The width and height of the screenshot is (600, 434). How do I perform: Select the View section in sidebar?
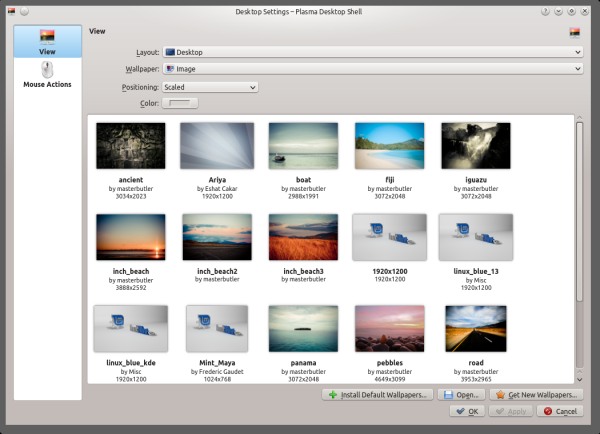coord(47,42)
